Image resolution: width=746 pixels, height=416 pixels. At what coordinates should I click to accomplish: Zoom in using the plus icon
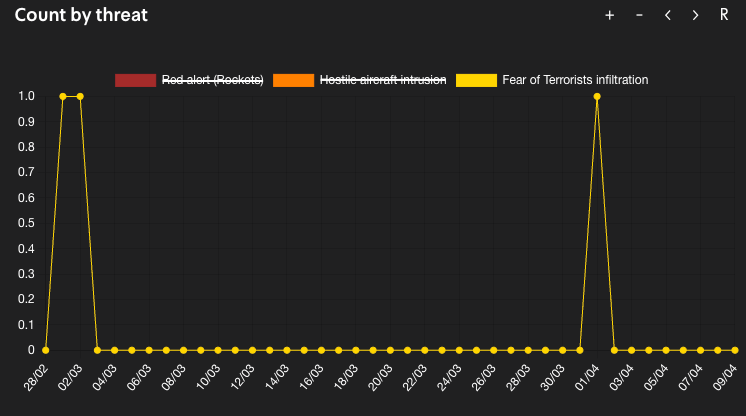[x=610, y=15]
